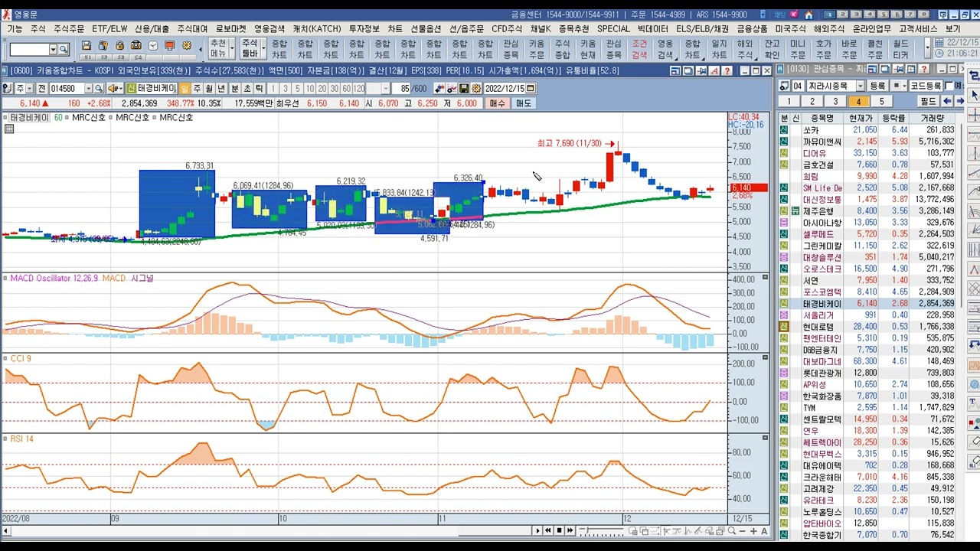Image resolution: width=980 pixels, height=551 pixels.
Task: Click the minus shrink icon at the chart bottom
Action: pos(743,531)
